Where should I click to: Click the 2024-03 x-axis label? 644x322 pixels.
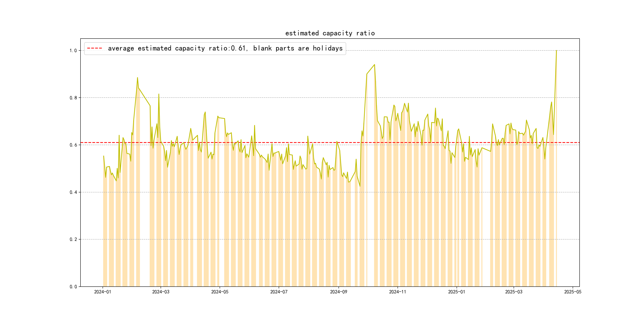click(x=161, y=292)
